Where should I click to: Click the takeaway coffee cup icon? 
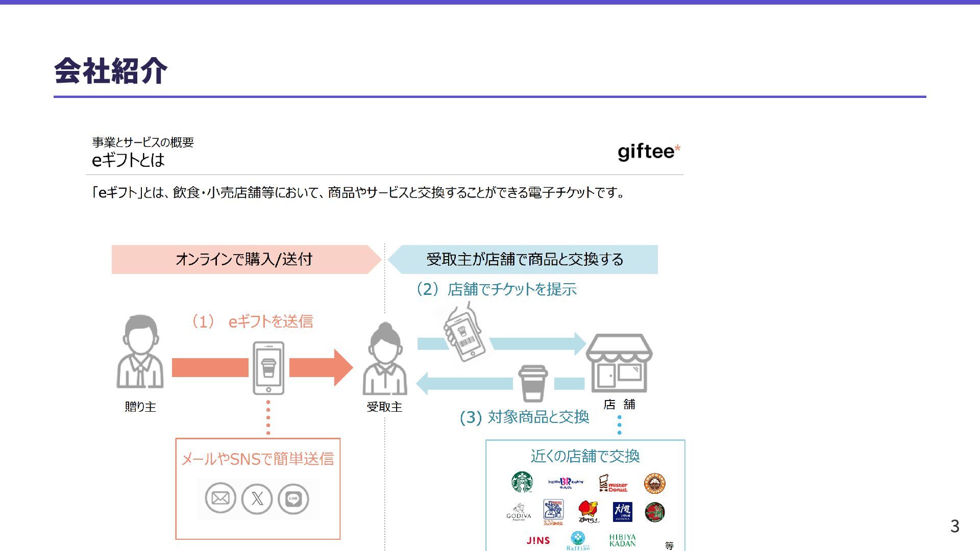coord(533,383)
